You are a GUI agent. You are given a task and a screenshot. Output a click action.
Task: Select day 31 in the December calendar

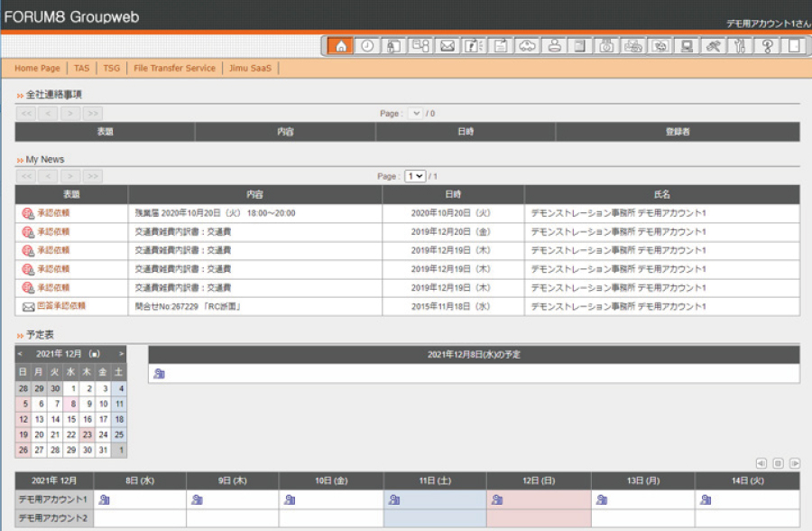[103, 450]
